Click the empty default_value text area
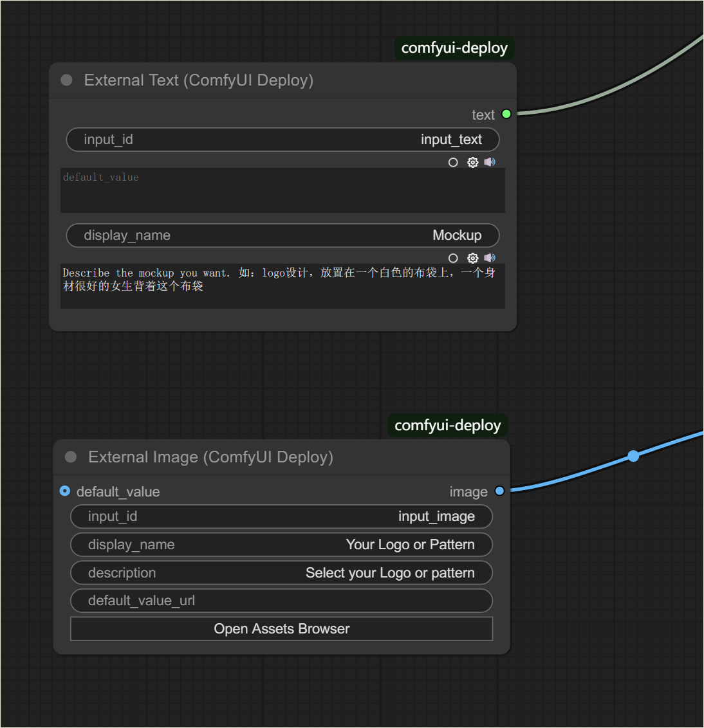This screenshot has width=704, height=728. [283, 190]
